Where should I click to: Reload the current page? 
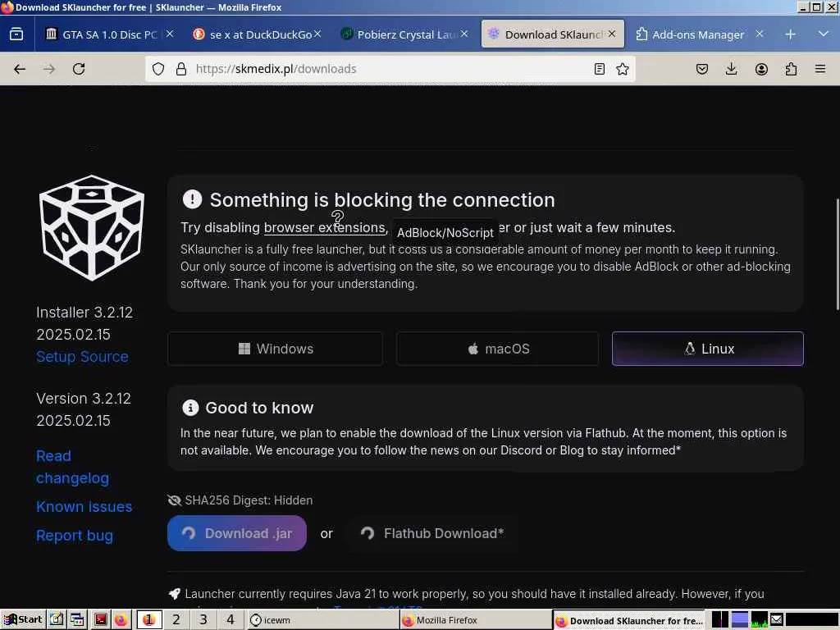79,69
